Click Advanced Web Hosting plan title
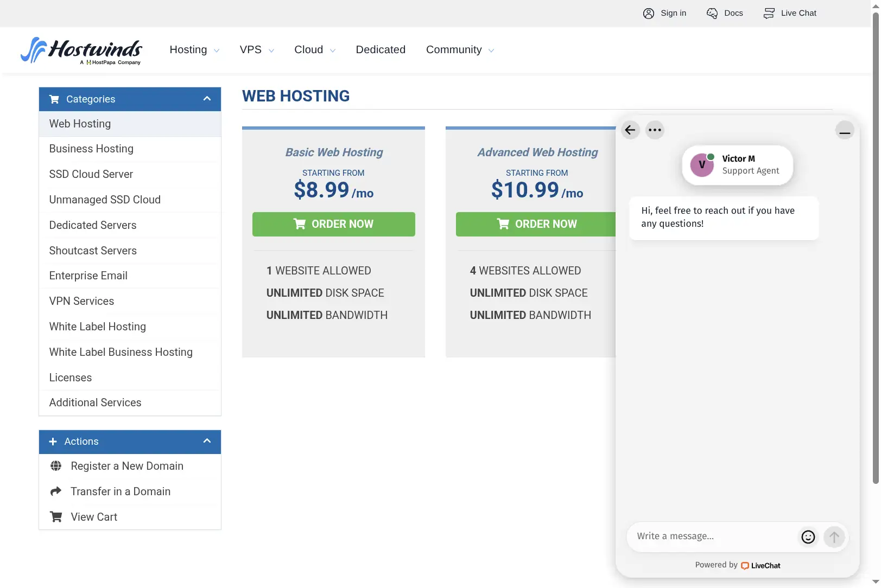The image size is (881, 588). (x=537, y=152)
